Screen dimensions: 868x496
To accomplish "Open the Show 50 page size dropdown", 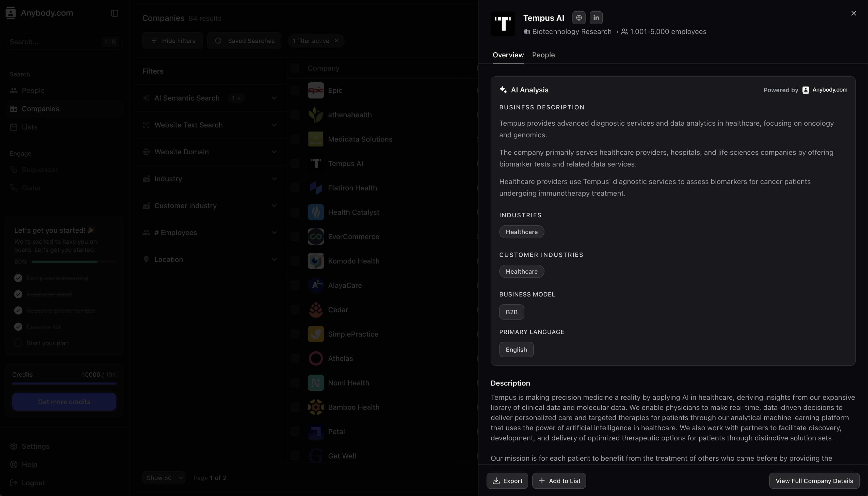I will (164, 478).
